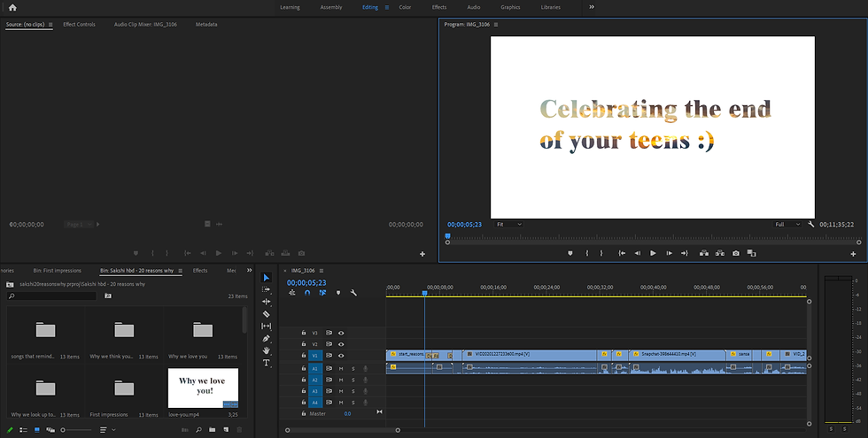868x438 pixels.
Task: Click Extract button in Program monitor
Action: point(719,253)
